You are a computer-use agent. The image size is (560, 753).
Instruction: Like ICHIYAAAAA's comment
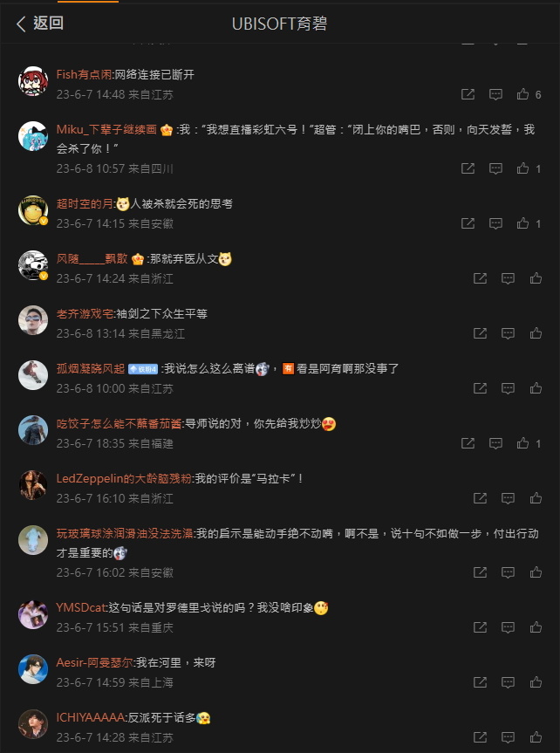click(x=536, y=737)
